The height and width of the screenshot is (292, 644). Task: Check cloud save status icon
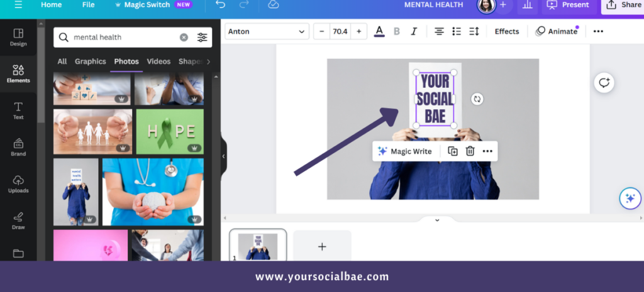pos(273,4)
